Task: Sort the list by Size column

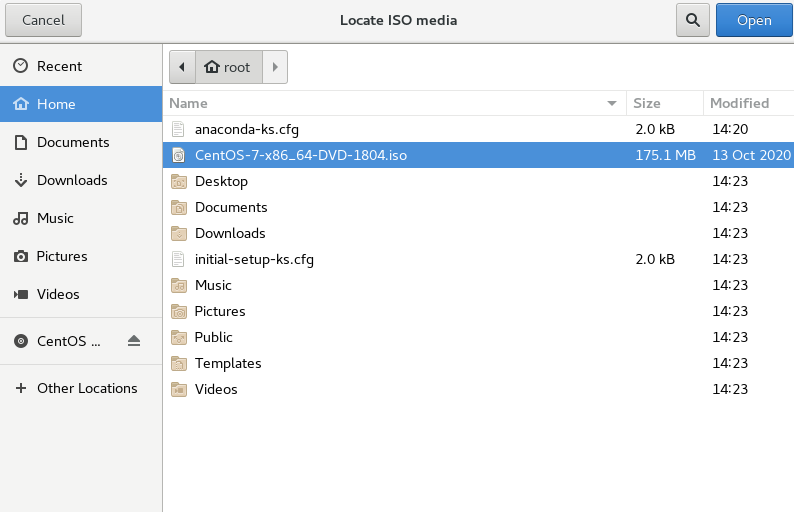Action: (664, 103)
